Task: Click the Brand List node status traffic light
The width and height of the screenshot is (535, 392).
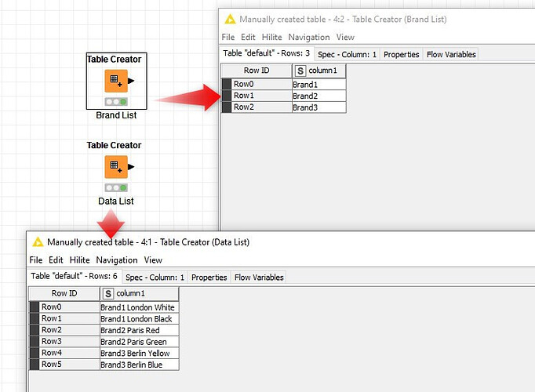Action: click(116, 102)
